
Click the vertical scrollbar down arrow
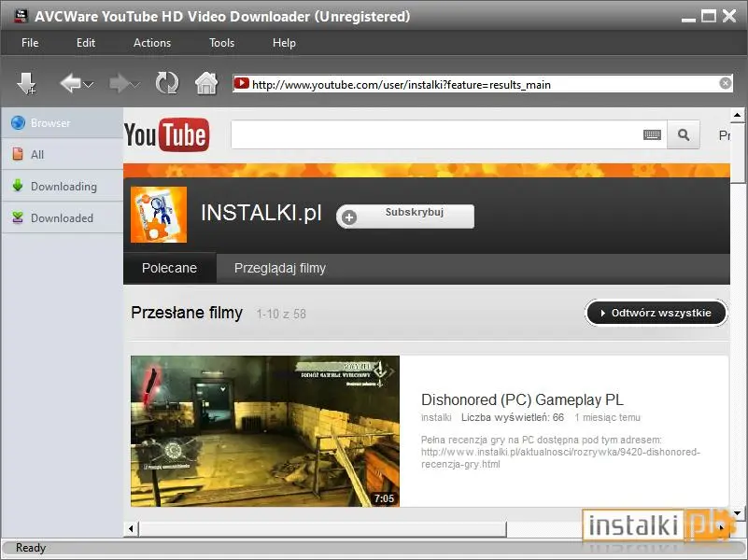(x=737, y=513)
